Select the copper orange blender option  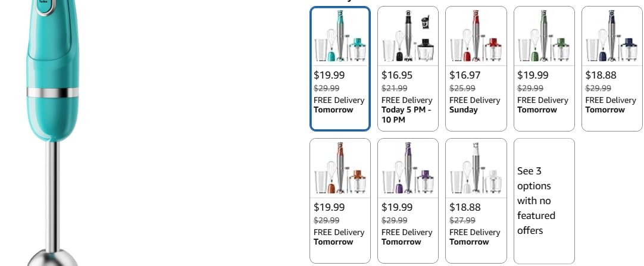pyautogui.click(x=340, y=201)
